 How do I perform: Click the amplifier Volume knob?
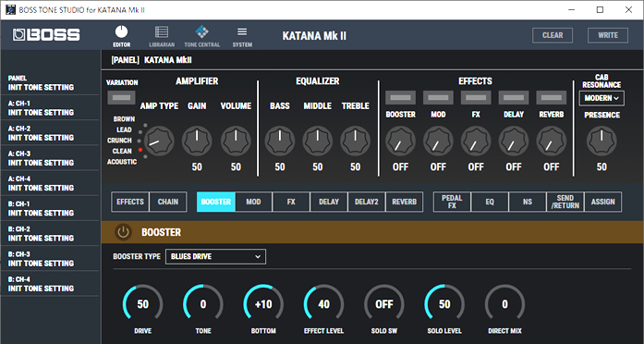point(236,141)
